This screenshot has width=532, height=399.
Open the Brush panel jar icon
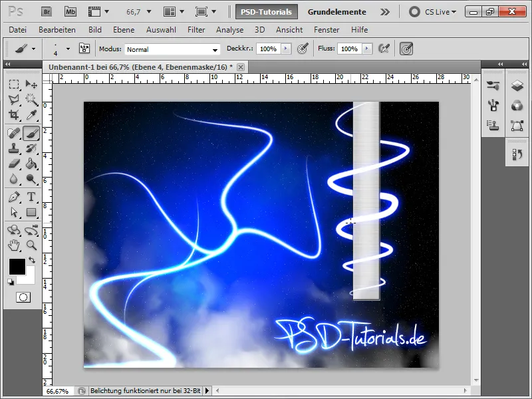(x=493, y=106)
